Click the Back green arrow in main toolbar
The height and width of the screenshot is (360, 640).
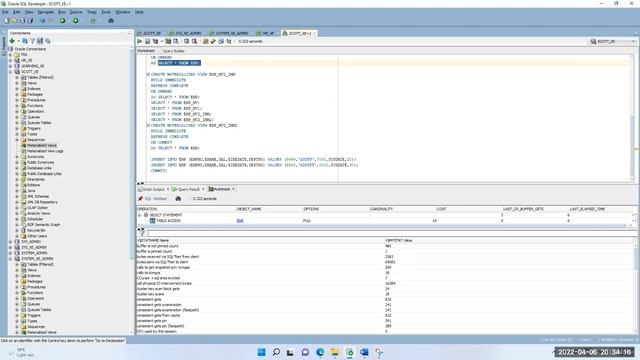[x=62, y=20]
